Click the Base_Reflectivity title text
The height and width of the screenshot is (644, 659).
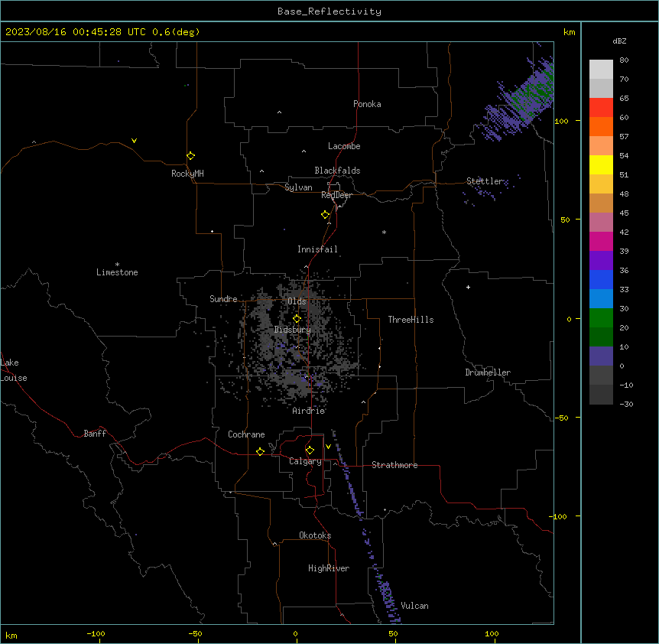(x=329, y=11)
